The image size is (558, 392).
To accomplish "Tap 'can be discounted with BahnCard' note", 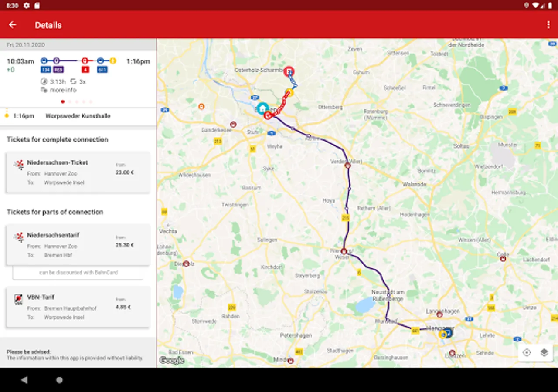I will tap(78, 273).
